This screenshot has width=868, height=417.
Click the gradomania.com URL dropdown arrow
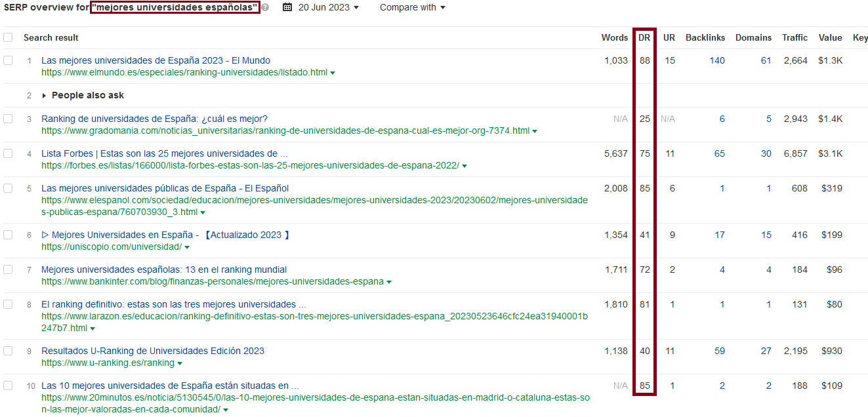click(x=535, y=131)
